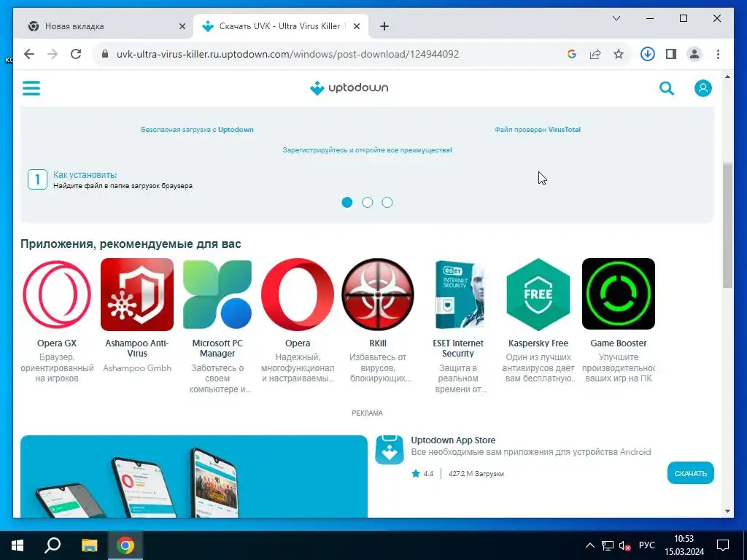Click the Google icon in address bar
Image resolution: width=747 pixels, height=560 pixels.
tap(572, 54)
